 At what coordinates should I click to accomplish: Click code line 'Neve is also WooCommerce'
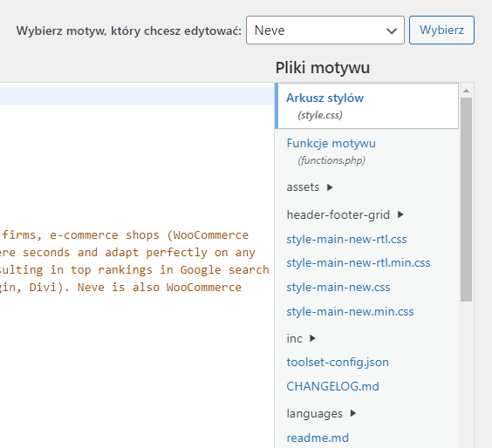pos(120,287)
